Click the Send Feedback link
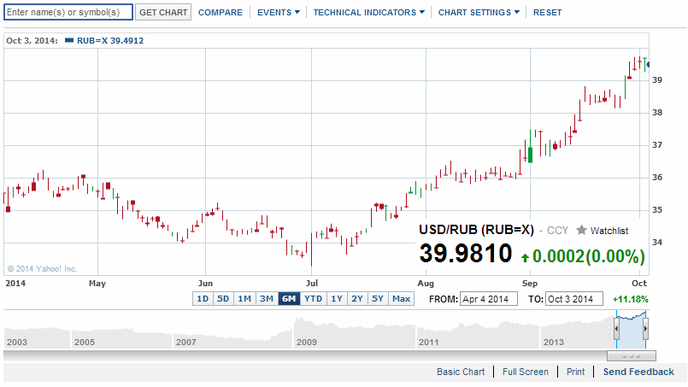688x387 pixels. [x=638, y=372]
